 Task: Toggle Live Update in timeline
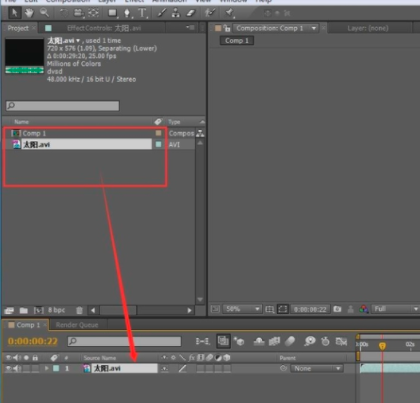click(223, 341)
